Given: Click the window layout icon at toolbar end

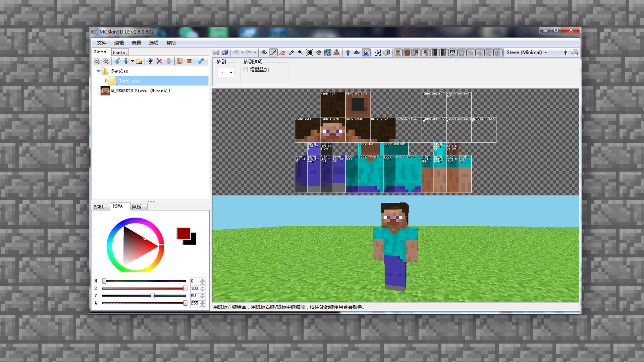Looking at the screenshot, I should pos(575,53).
